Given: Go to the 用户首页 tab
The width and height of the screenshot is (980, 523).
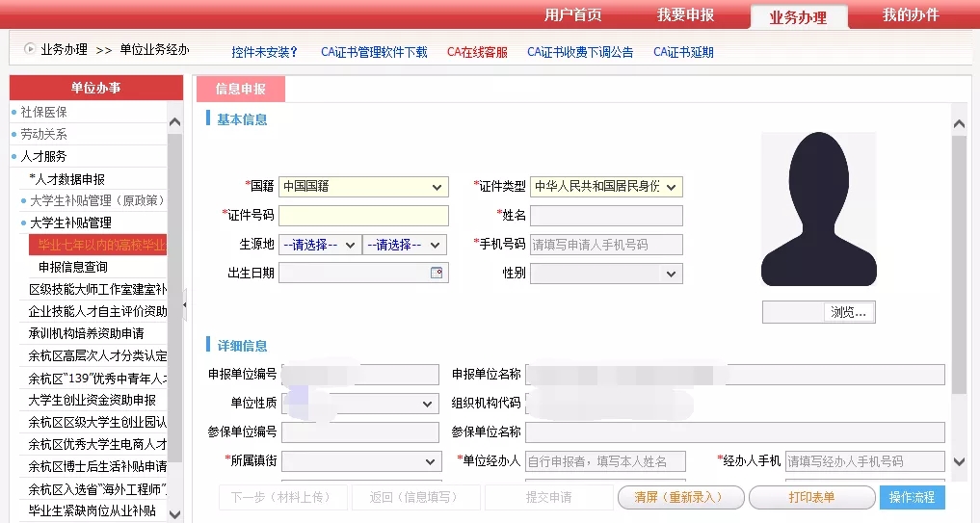Looking at the screenshot, I should (573, 15).
